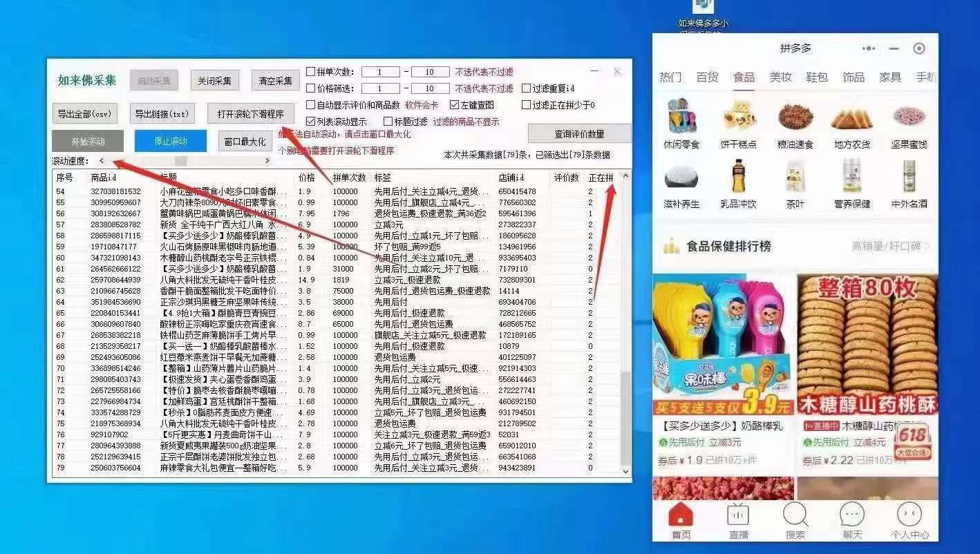Enable the 拼单次数 filter checkbox
The width and height of the screenshot is (980, 554).
(x=311, y=72)
